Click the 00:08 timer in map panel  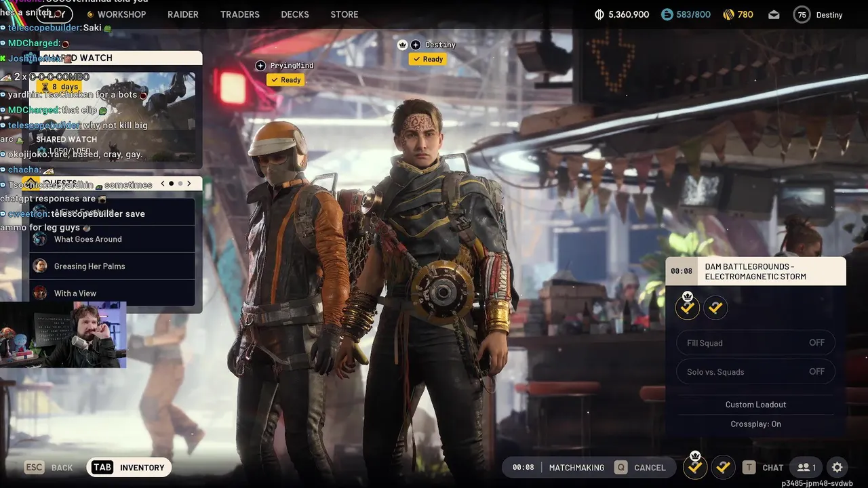(682, 271)
